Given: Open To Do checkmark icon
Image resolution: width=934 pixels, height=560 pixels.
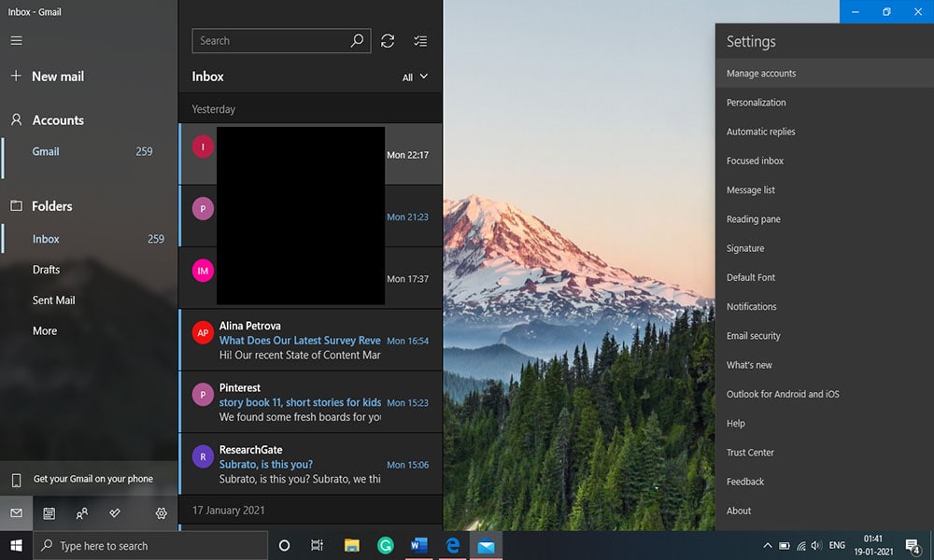Looking at the screenshot, I should pos(114,513).
